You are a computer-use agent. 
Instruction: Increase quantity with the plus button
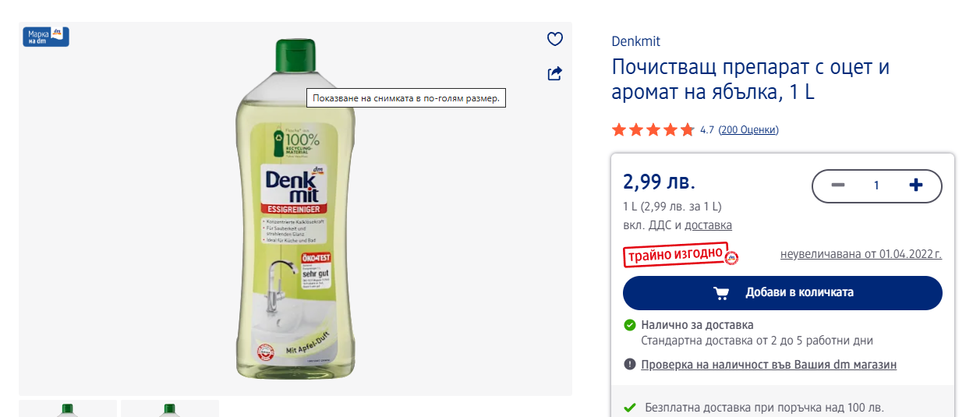(x=916, y=186)
